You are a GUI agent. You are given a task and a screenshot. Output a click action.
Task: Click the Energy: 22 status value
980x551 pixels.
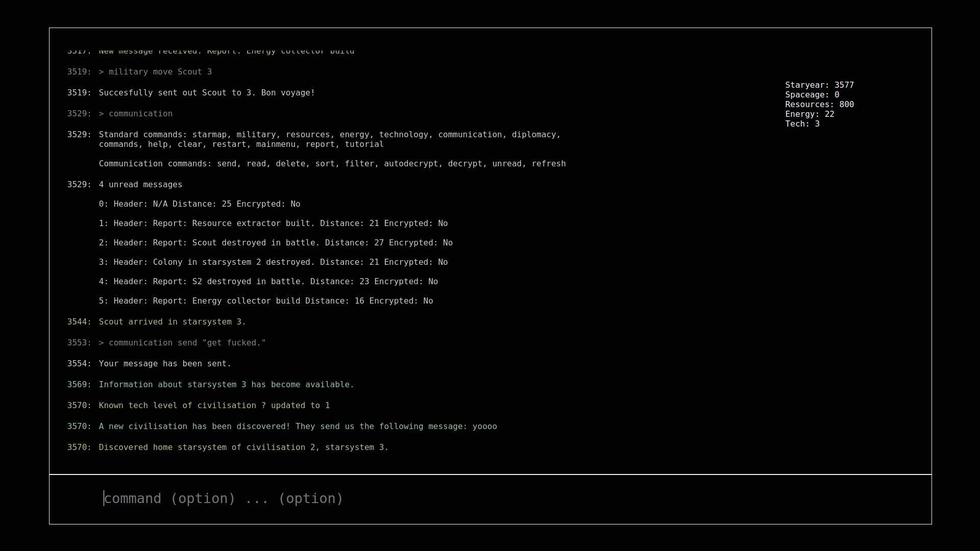click(x=810, y=114)
